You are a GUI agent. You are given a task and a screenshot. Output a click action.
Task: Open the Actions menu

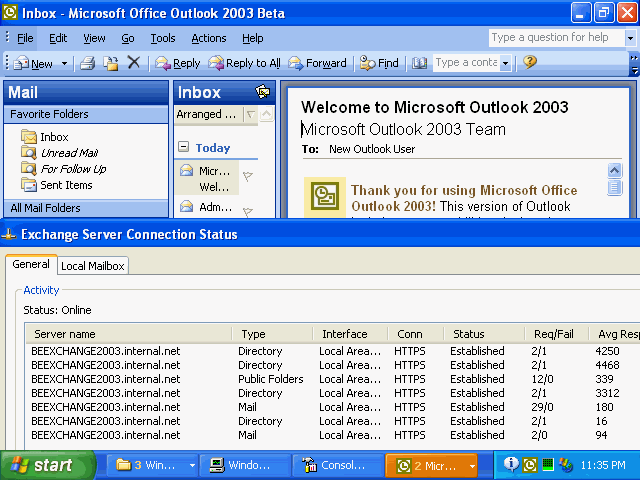[x=209, y=38]
